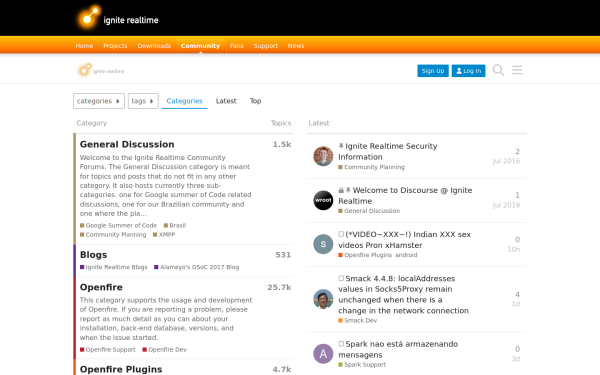Open topic Welcome to Discourse @ Ignite Realtime
600x375 pixels.
click(x=405, y=196)
